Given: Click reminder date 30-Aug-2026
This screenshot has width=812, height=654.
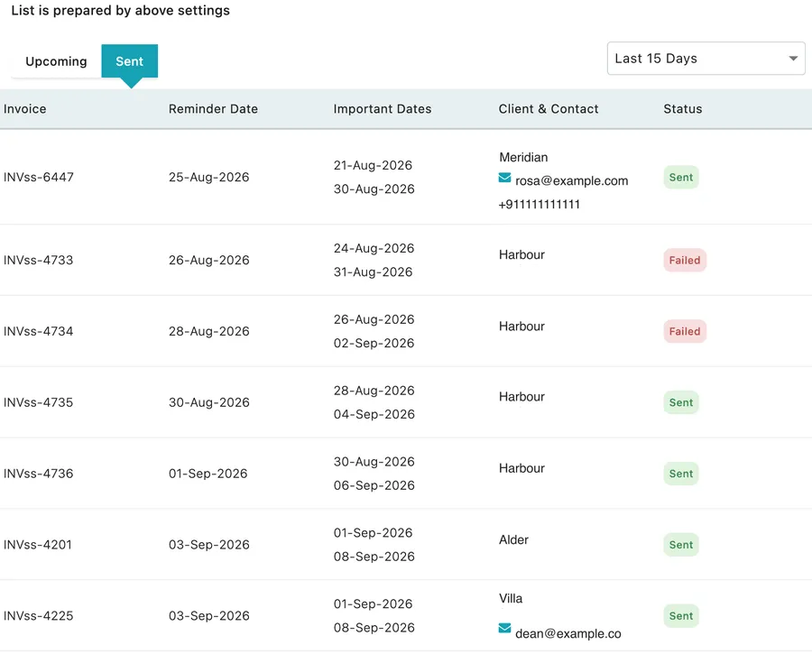Looking at the screenshot, I should (x=208, y=402).
